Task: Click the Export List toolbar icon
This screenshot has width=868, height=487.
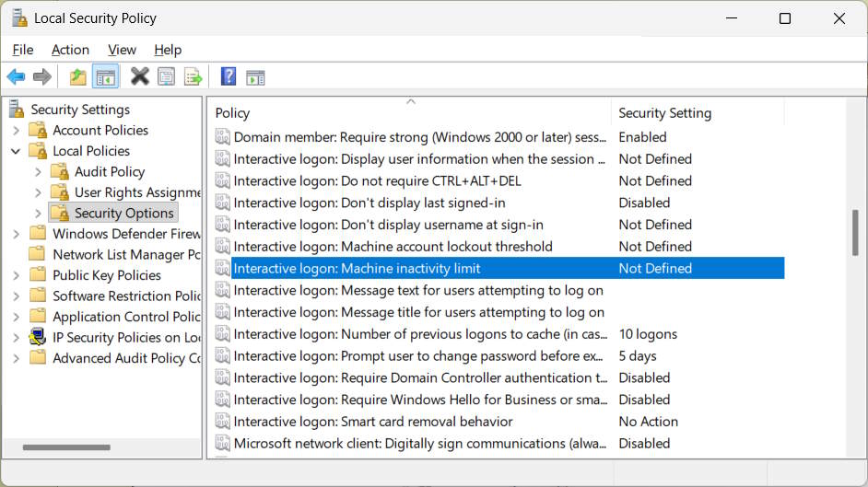Action: [193, 76]
